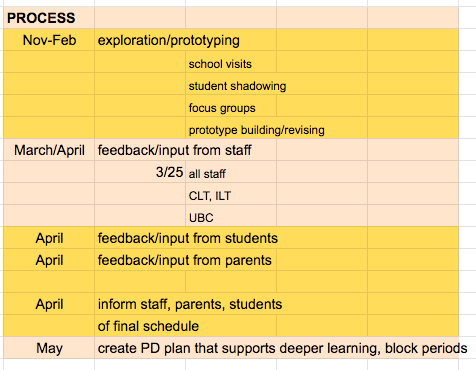Select the UBC cell

click(231, 216)
